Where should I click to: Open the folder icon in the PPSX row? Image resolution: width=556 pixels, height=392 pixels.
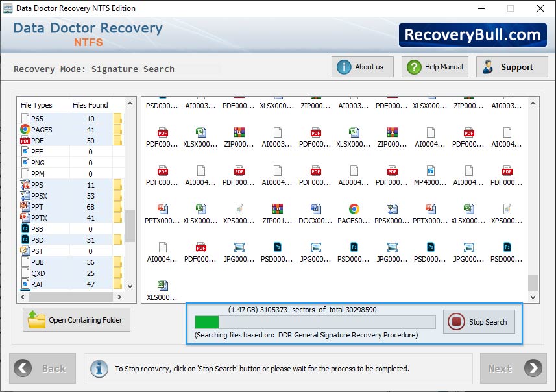pos(117,196)
